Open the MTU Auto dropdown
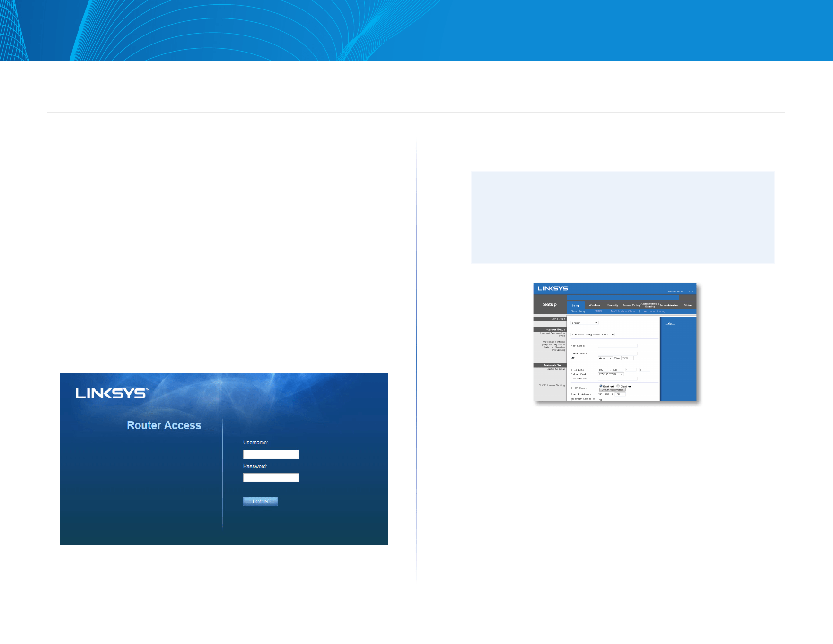The image size is (833, 644). (x=605, y=358)
